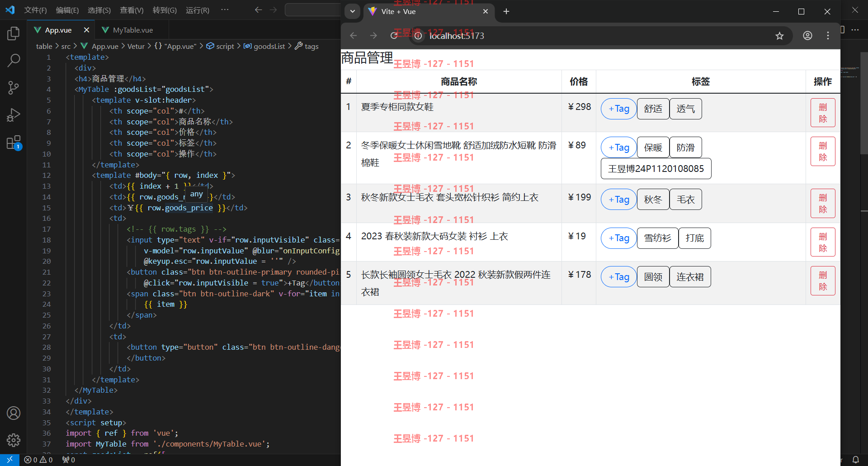
Task: Click the 王昱博24P1120108085 tag
Action: [x=656, y=169]
